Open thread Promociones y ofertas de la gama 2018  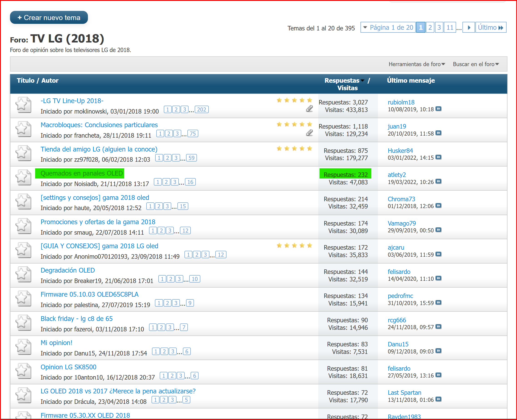pyautogui.click(x=98, y=222)
